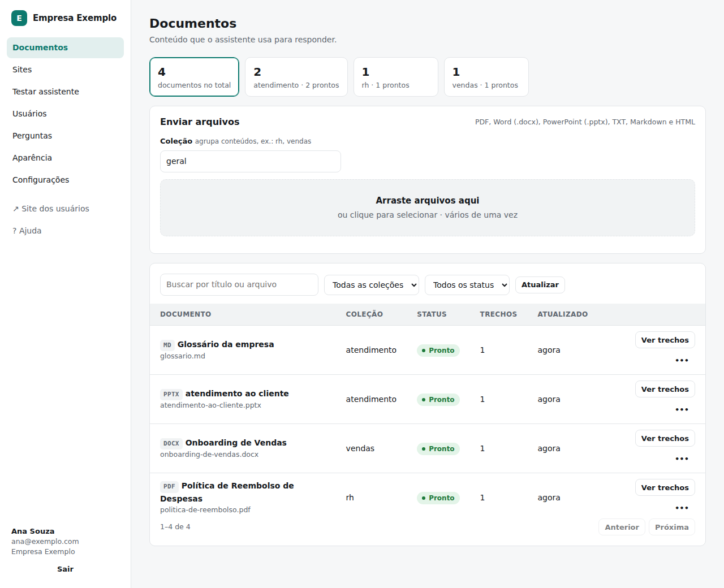Filter by the vendas collection card
The height and width of the screenshot is (588, 724).
486,77
